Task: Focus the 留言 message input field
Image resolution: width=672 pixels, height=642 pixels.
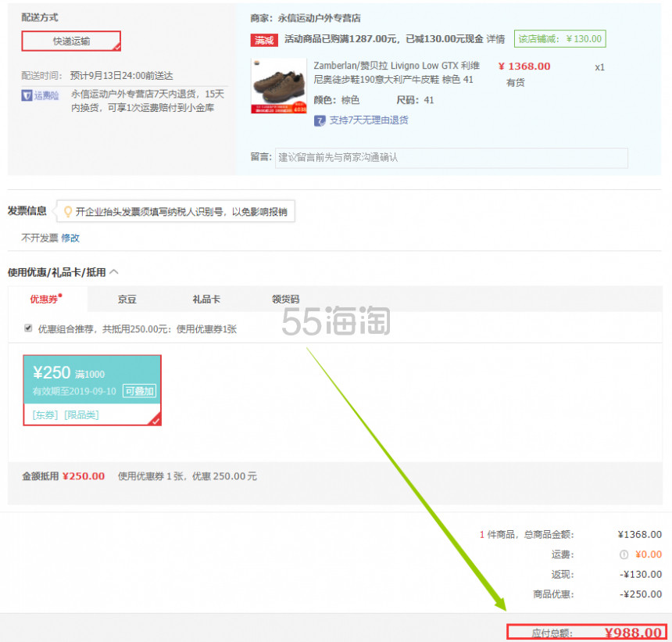Action: pyautogui.click(x=452, y=158)
